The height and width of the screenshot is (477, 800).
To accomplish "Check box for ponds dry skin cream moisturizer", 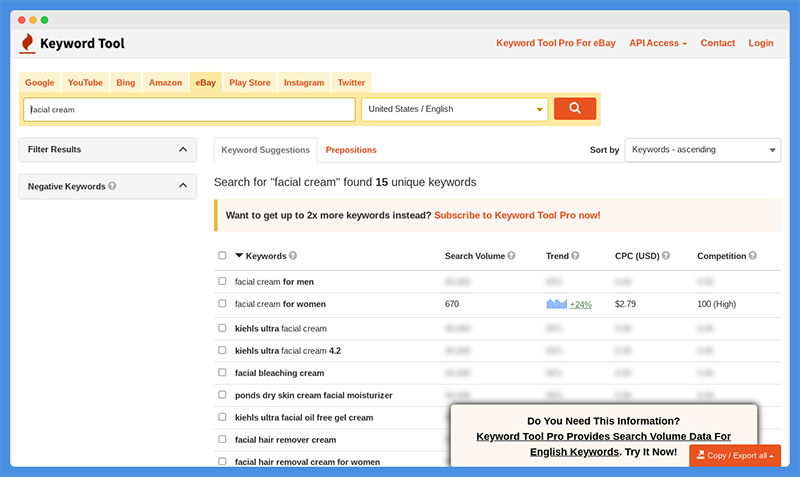I will (222, 394).
